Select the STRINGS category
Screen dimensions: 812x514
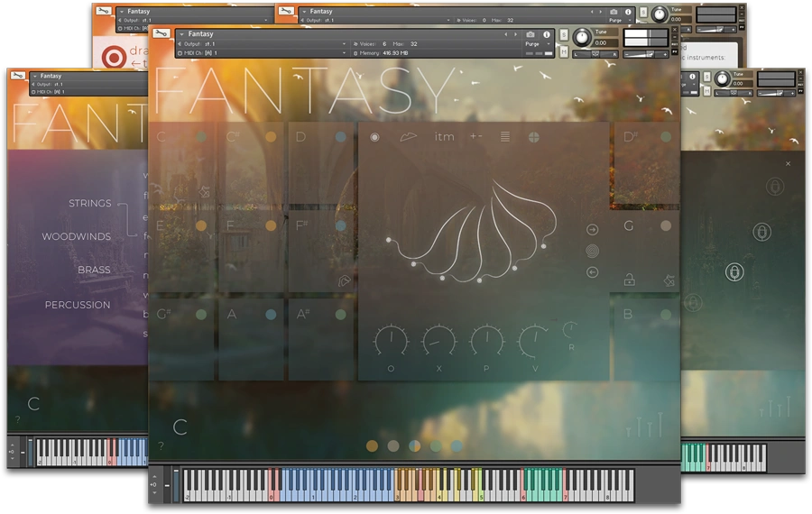tap(90, 204)
